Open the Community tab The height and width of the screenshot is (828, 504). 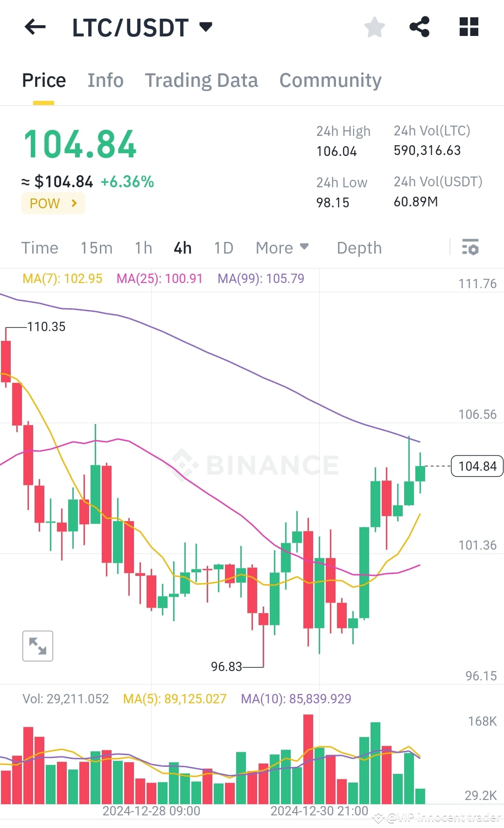coord(330,80)
